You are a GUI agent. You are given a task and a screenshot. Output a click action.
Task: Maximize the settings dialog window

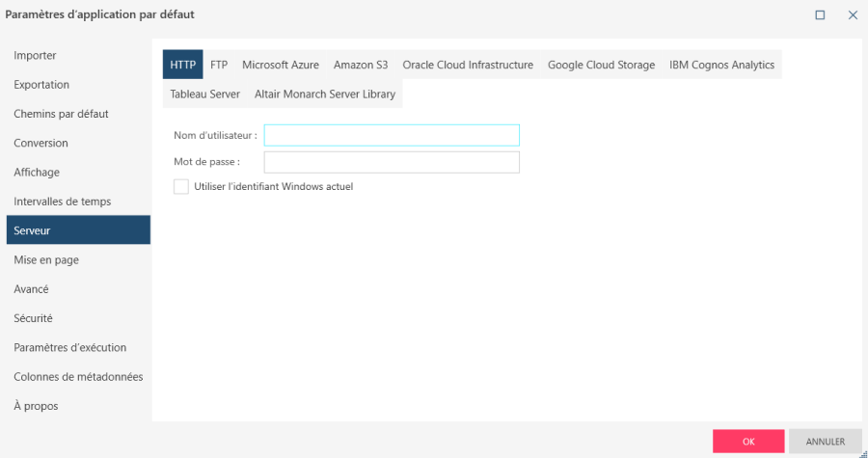tap(820, 14)
